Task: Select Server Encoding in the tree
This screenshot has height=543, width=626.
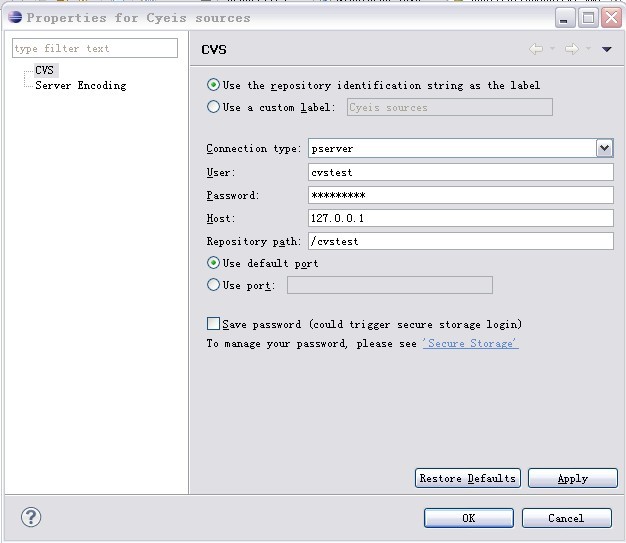Action: (80, 86)
